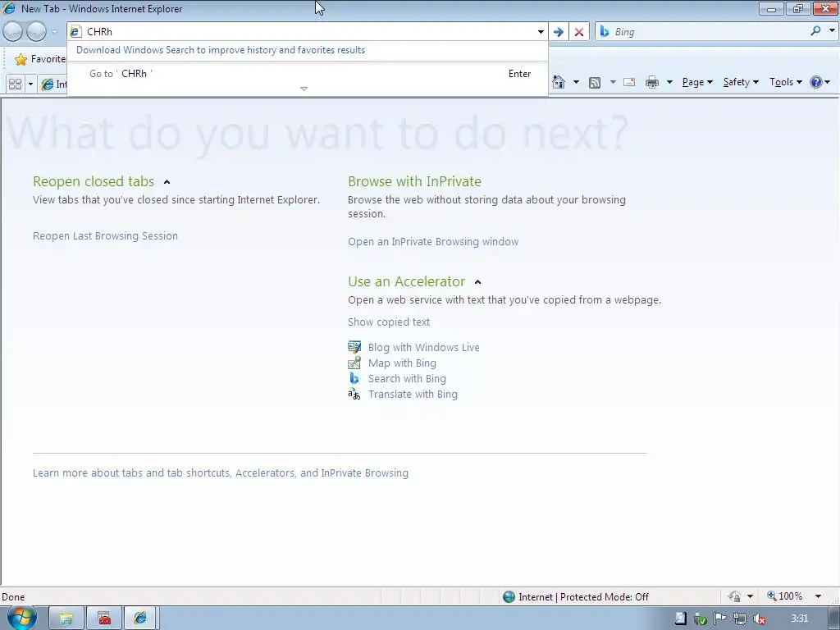The height and width of the screenshot is (630, 840).
Task: Open the Page menu
Action: [x=697, y=82]
